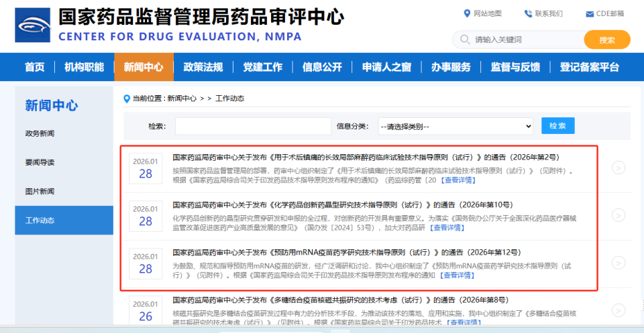Image resolution: width=644 pixels, height=333 pixels.
Task: Click the 检索 text input field
Action: coord(253,127)
